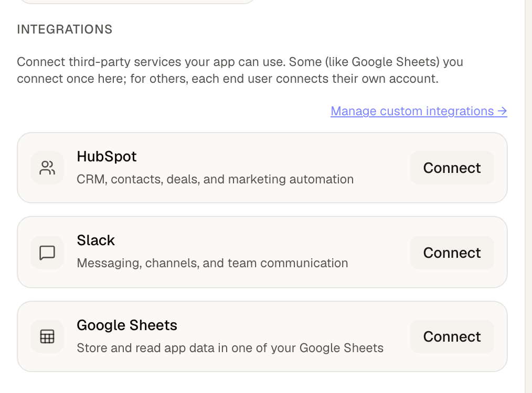Click 'Store and read app data' description
Image resolution: width=532 pixels, height=393 pixels.
point(230,348)
